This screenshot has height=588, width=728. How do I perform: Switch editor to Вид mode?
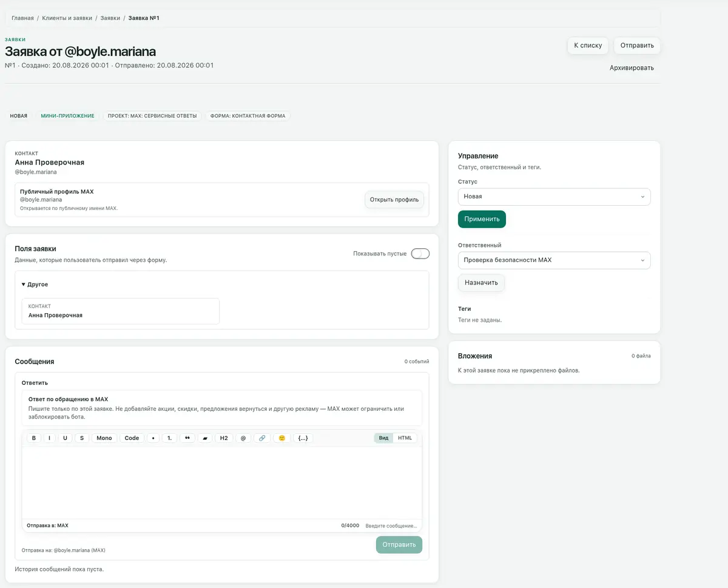tap(383, 438)
